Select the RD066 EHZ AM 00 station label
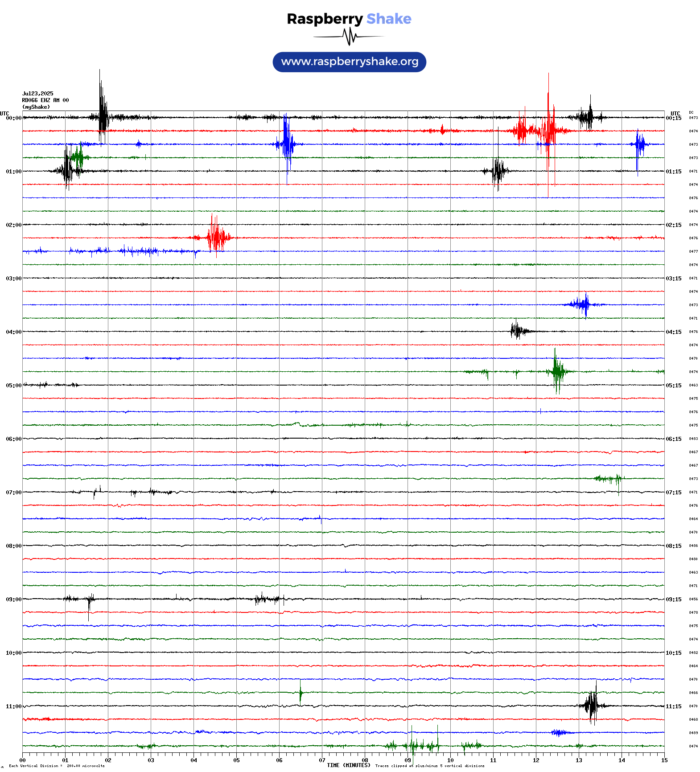The image size is (700, 772). tap(45, 100)
